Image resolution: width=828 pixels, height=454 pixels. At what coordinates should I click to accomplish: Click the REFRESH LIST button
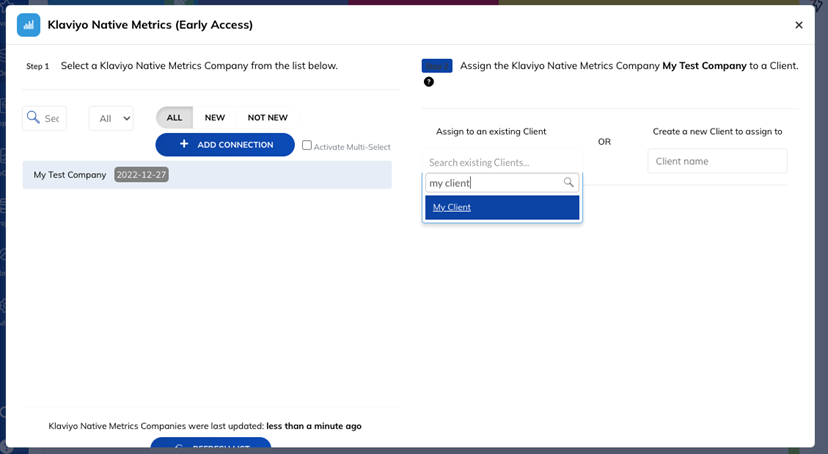(211, 442)
